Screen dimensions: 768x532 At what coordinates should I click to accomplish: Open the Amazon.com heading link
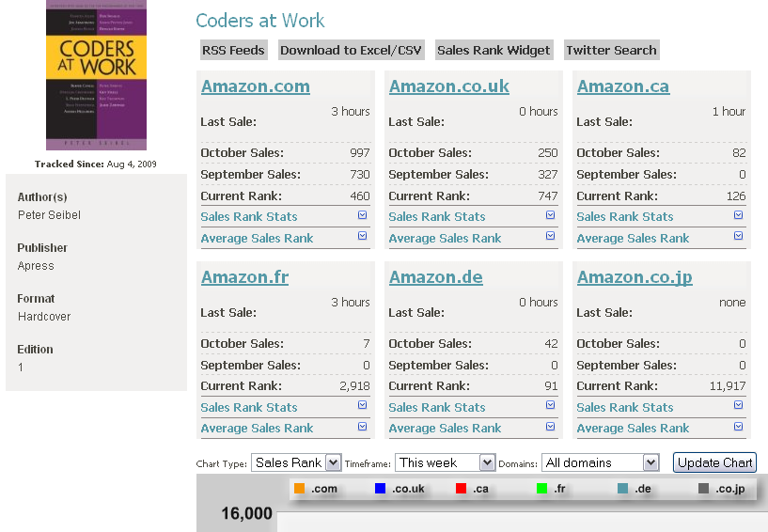(255, 86)
